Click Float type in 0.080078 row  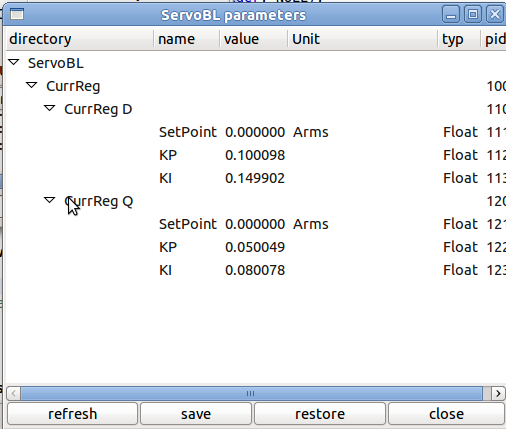(x=460, y=270)
